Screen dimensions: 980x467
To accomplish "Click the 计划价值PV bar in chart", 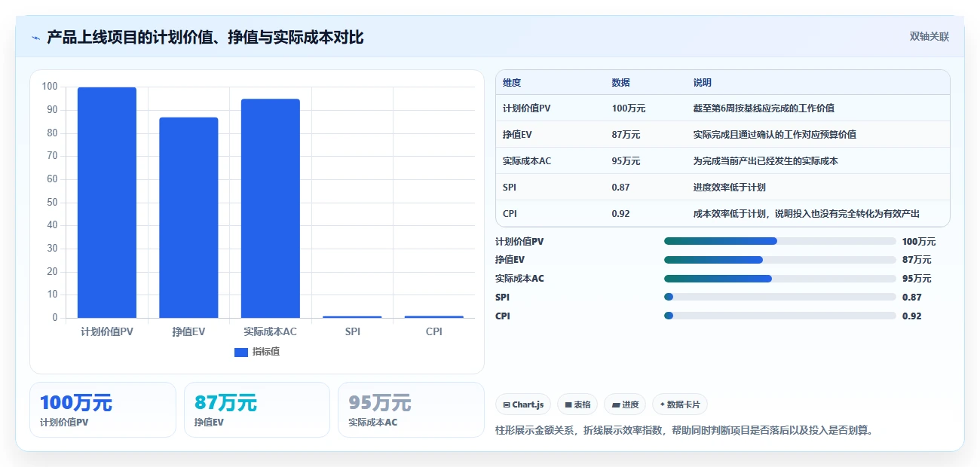I will [x=107, y=203].
